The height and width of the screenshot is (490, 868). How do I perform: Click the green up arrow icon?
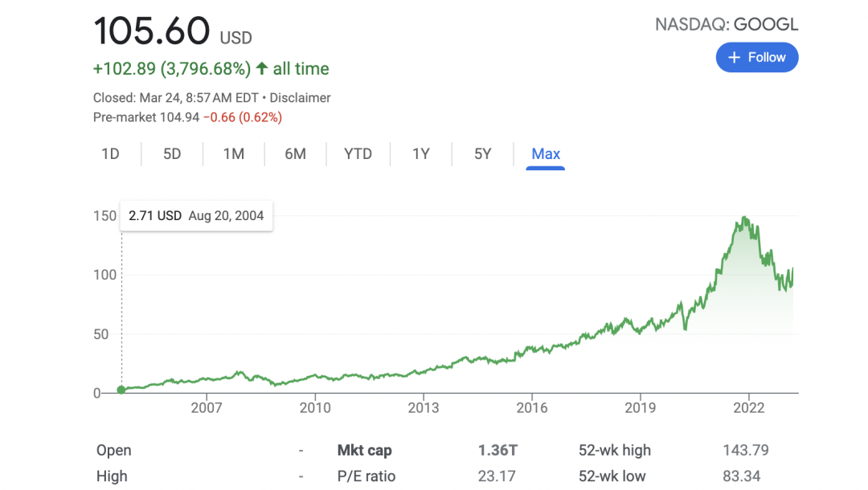(262, 68)
